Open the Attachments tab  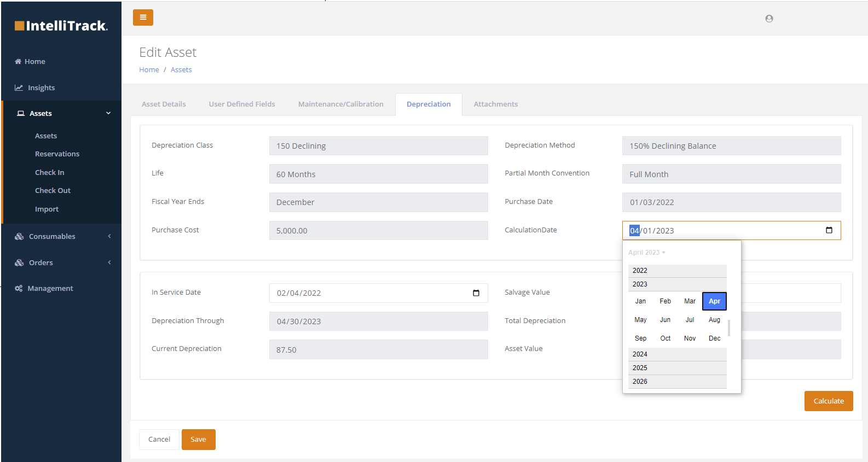[496, 104]
